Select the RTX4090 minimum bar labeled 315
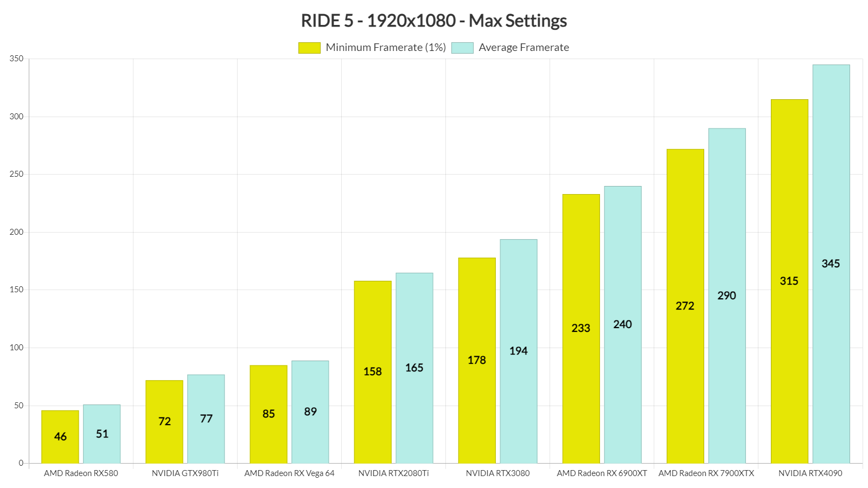Viewport: 868px width, 488px height. (x=789, y=281)
